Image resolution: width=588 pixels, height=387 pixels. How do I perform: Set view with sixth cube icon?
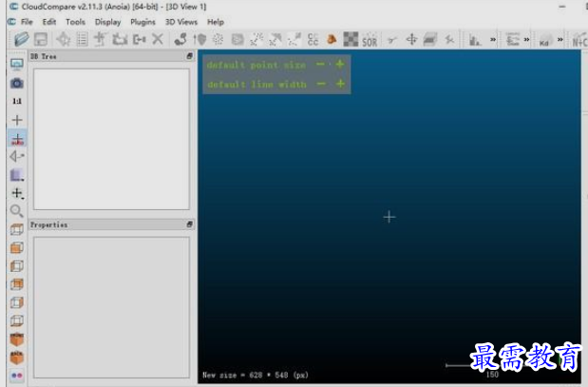(x=17, y=320)
